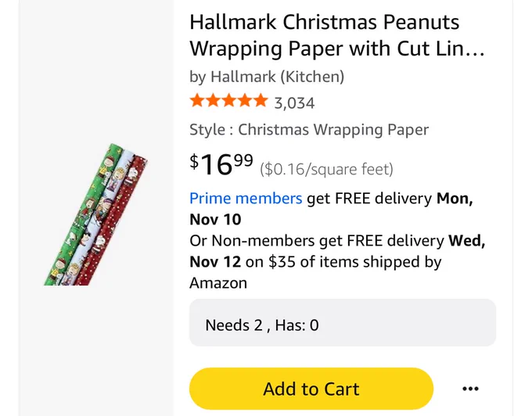Click the word "Amazon" in shipping note
Image resolution: width=532 pixels, height=416 pixels.
[218, 283]
